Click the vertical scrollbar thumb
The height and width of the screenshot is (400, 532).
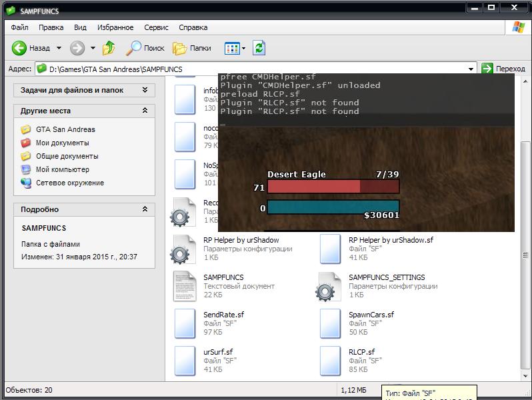[525, 255]
